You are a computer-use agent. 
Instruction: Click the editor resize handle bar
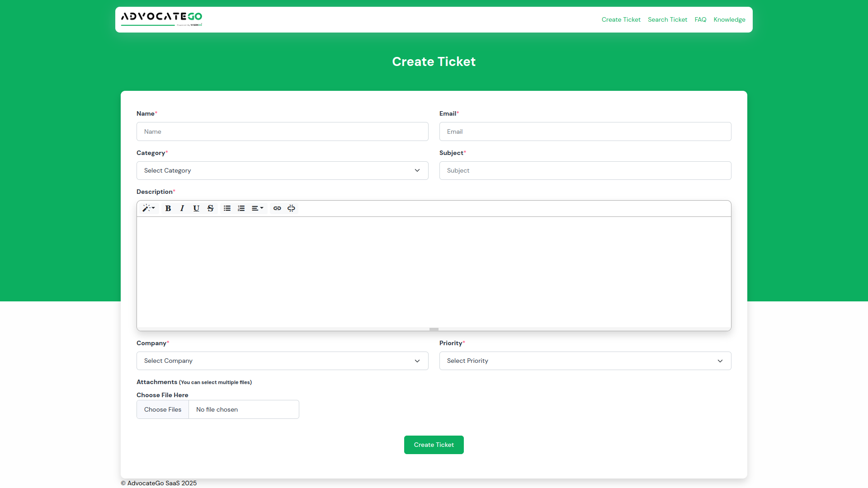[434, 329]
